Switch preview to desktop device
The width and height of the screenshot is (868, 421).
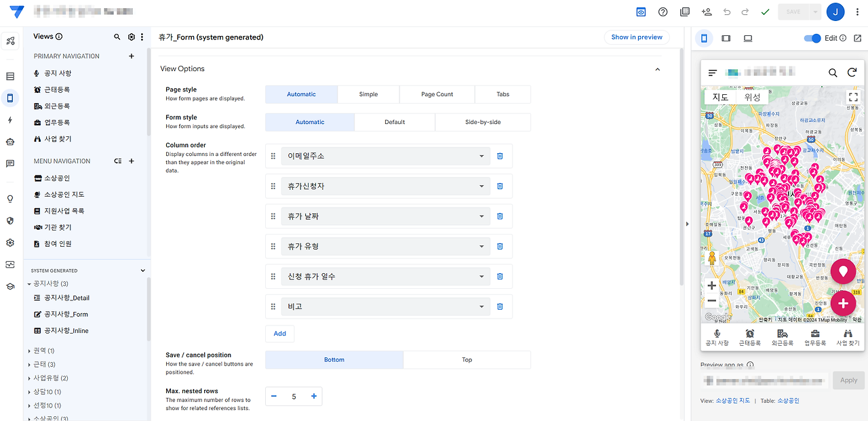coord(747,39)
